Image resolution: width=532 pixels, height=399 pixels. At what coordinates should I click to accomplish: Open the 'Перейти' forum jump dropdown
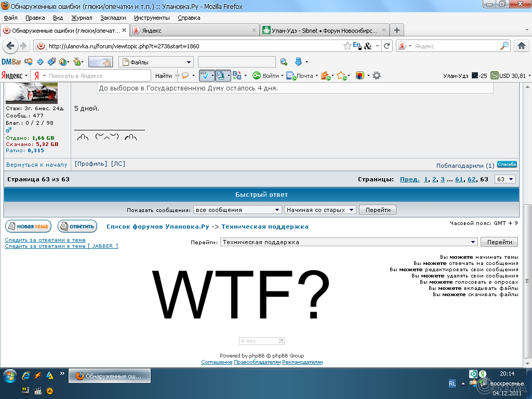348,242
